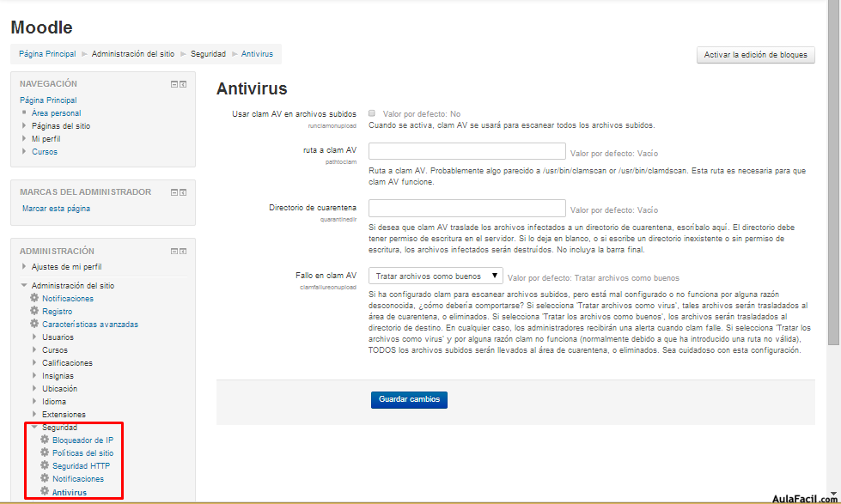
Task: Focus the 'Directorio de cuarentena' text field
Action: point(467,208)
